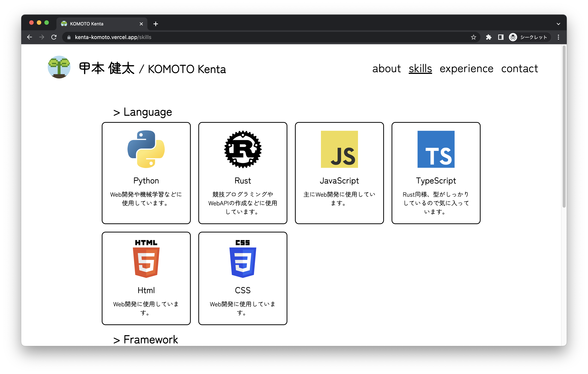
Task: Click the Python logo icon
Action: point(146,149)
